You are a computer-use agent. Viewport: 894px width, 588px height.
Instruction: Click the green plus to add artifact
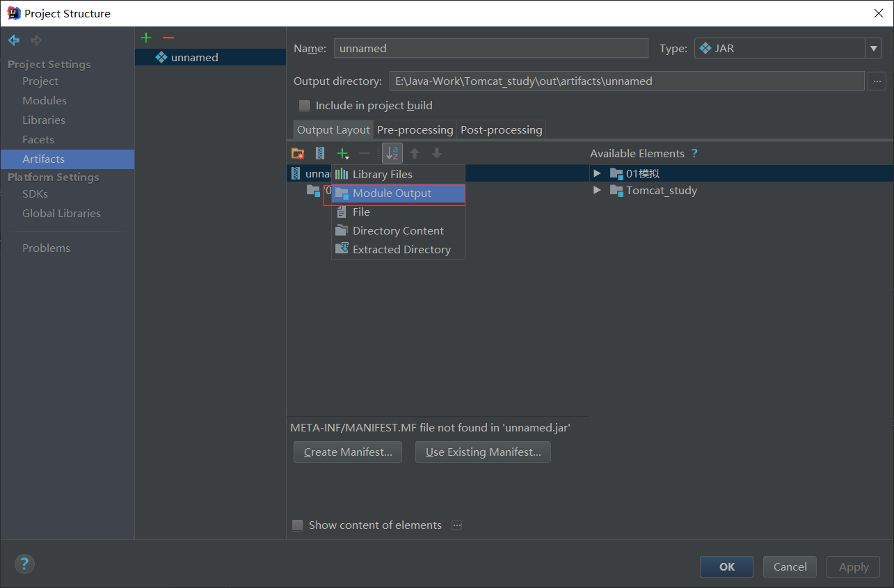click(x=146, y=38)
